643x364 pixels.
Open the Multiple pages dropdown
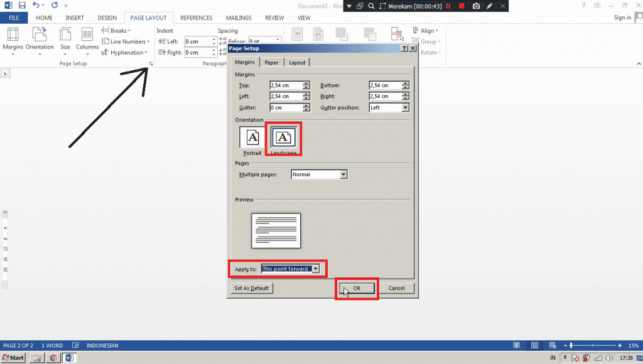(x=343, y=174)
